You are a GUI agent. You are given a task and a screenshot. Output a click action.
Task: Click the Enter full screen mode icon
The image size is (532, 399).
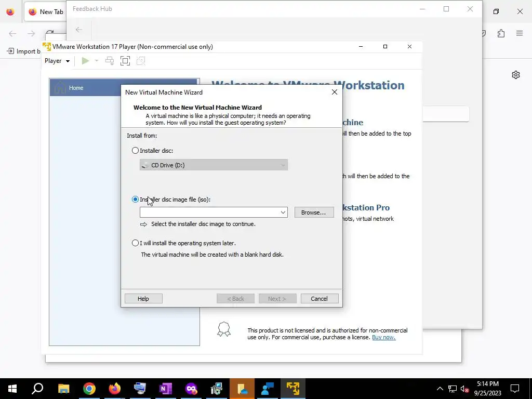pyautogui.click(x=125, y=61)
